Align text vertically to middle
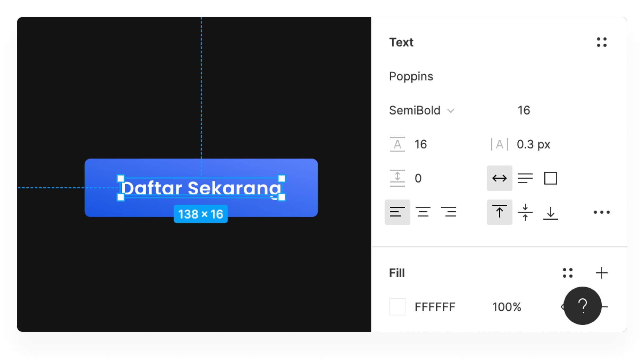The height and width of the screenshot is (360, 644). click(525, 212)
